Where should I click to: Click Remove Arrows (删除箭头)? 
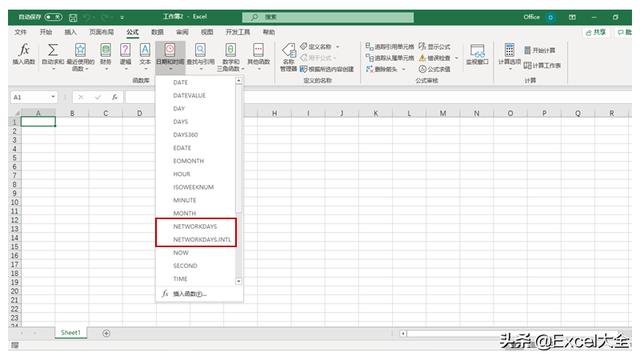382,69
